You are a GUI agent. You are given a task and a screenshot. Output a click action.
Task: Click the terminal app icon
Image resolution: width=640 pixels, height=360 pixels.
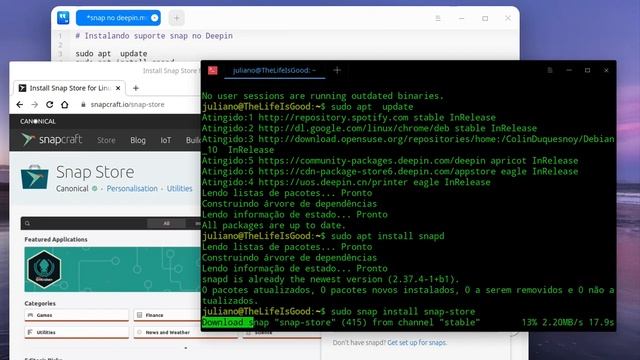(x=213, y=70)
